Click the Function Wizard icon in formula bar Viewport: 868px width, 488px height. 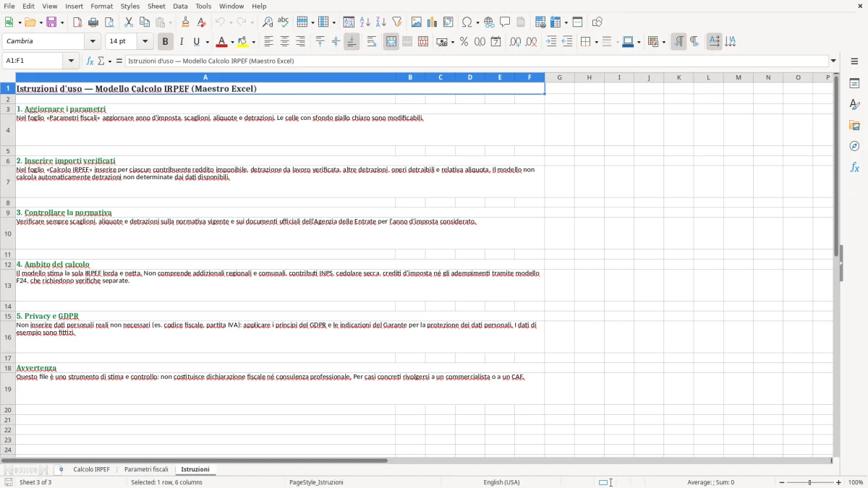[90, 61]
